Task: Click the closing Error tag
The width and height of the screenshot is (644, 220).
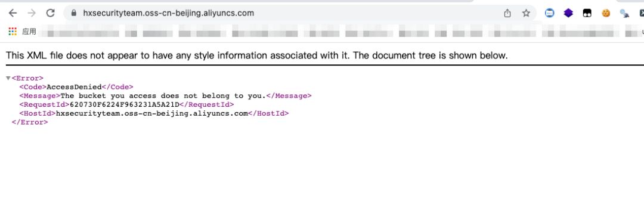Action: pos(30,122)
